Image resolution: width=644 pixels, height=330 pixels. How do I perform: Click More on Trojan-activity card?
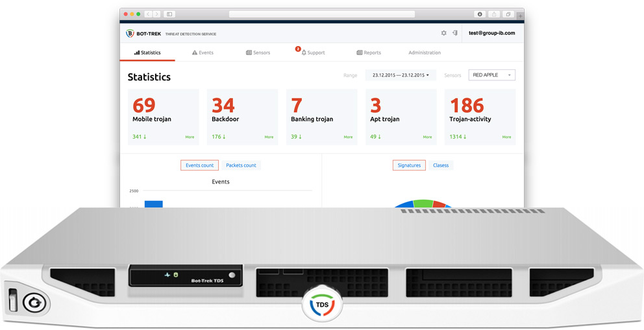[506, 137]
